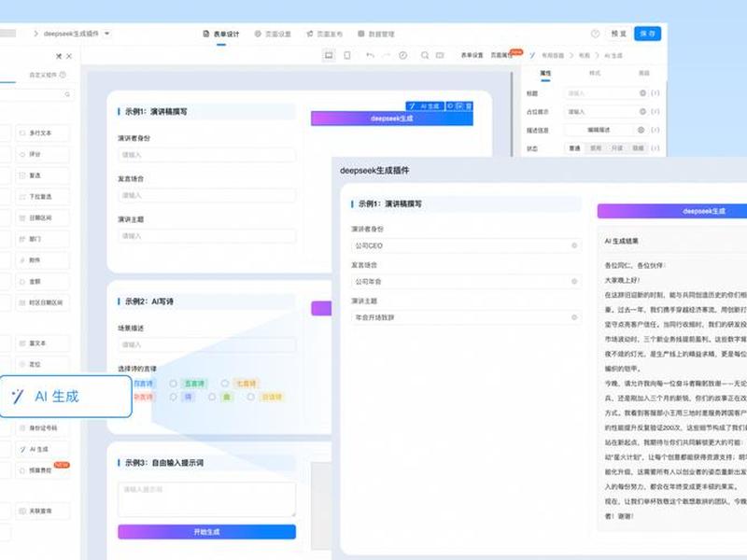Open settings gear for 描述信息 property
747x560 pixels.
[641, 130]
